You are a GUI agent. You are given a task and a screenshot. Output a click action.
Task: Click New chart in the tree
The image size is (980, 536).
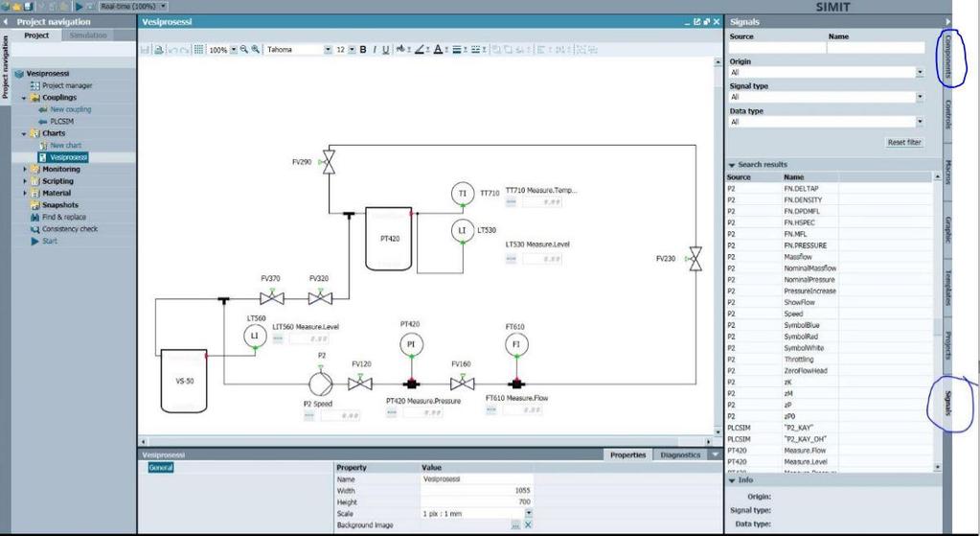(x=66, y=145)
